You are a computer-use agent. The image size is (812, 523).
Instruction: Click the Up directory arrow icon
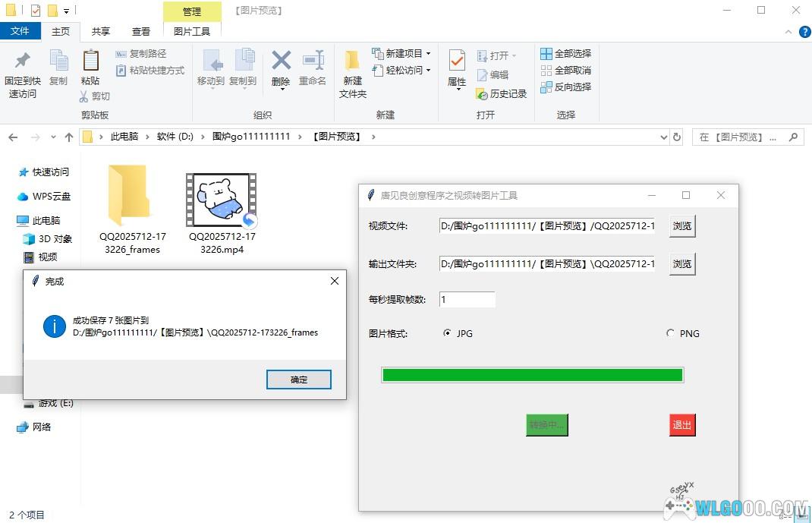coord(69,137)
